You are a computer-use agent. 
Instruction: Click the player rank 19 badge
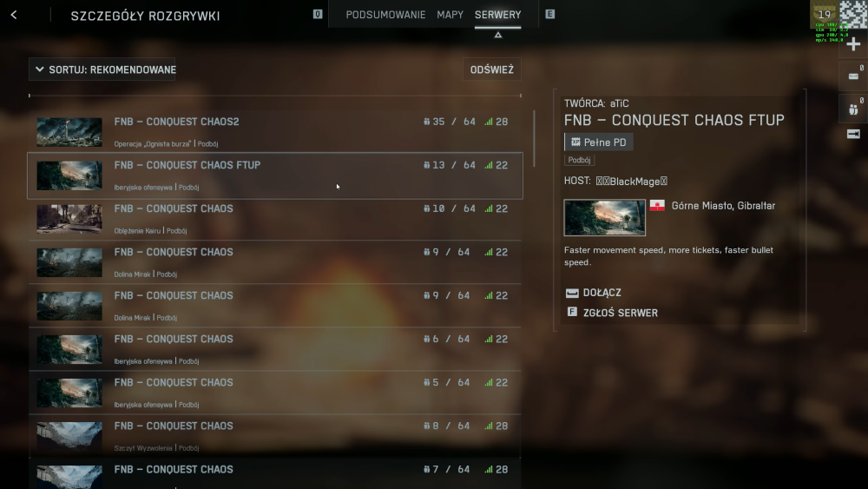click(x=825, y=15)
